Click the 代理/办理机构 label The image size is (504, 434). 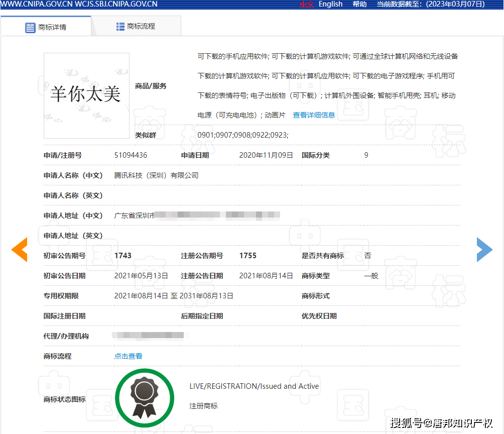tap(66, 336)
